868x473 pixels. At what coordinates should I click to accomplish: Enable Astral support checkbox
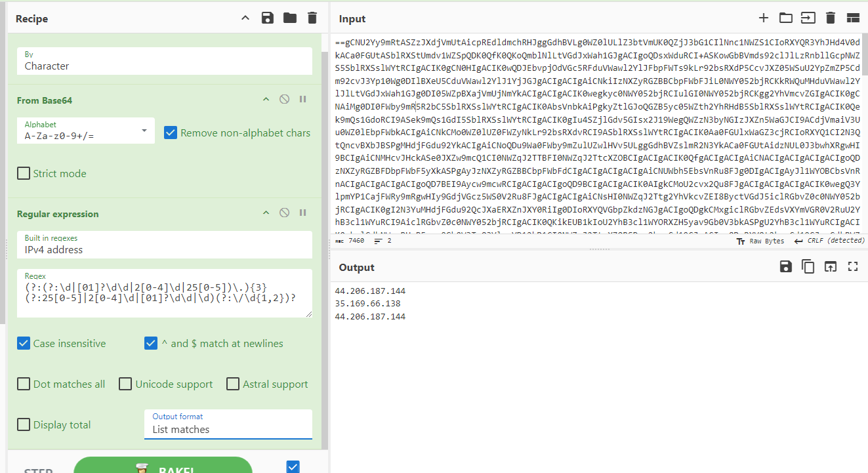(232, 384)
